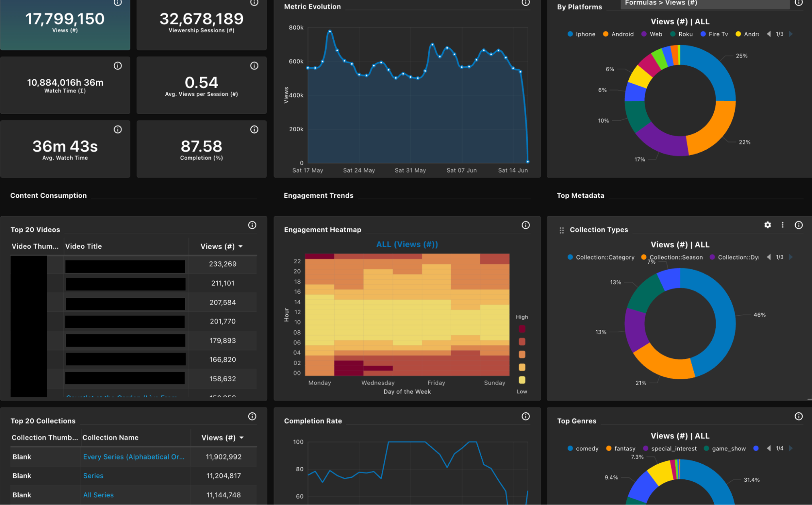Sort Top 20 Videos by Views (#) arrow
Screen dimensions: 812x505
240,247
